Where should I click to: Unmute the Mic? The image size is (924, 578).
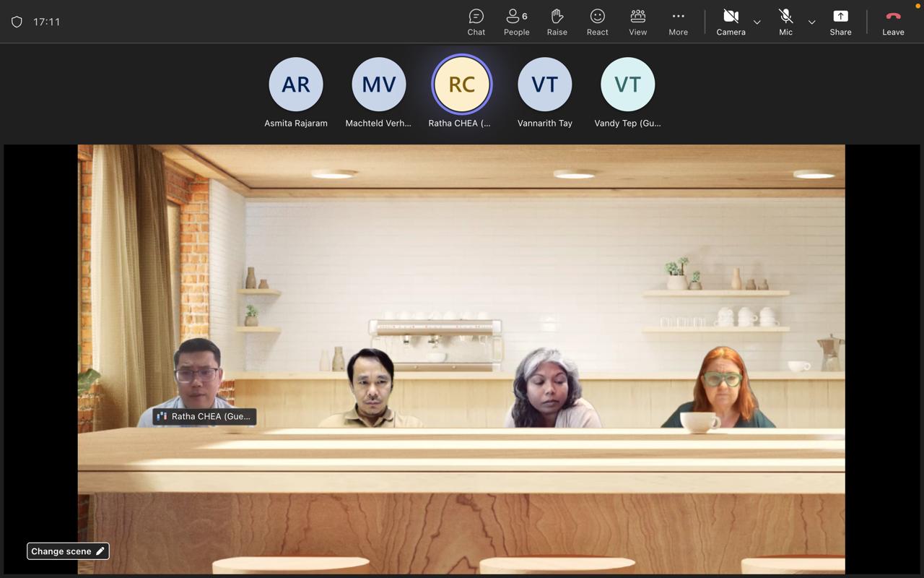[785, 22]
